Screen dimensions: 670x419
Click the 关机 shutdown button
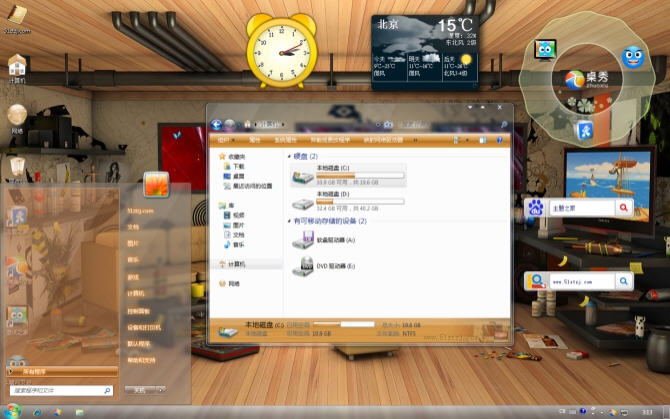[x=140, y=390]
